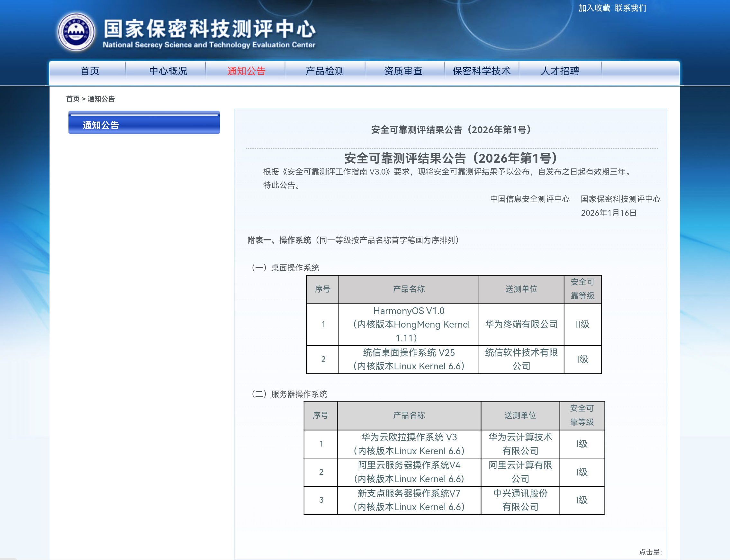This screenshot has height=560, width=730.
Task: Click the signature 国家保密科技测评中心 in the article
Action: [x=621, y=199]
